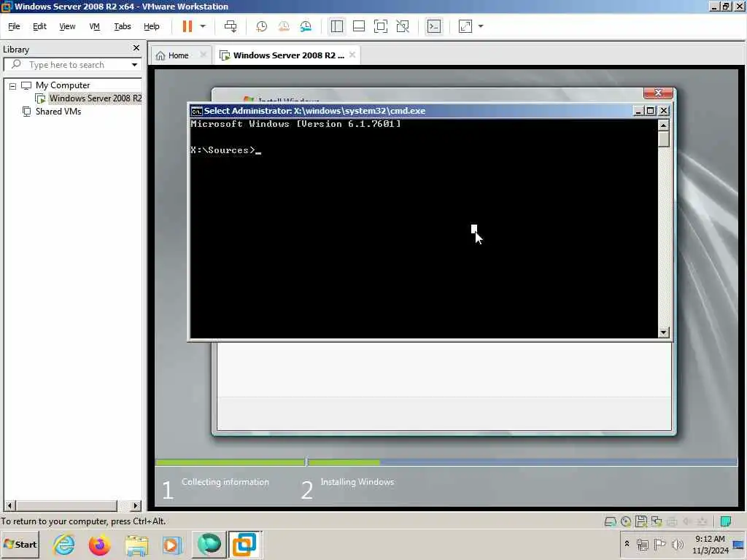Open Windows Explorer from the taskbar
Screen dimensions: 747x560
pyautogui.click(x=136, y=544)
